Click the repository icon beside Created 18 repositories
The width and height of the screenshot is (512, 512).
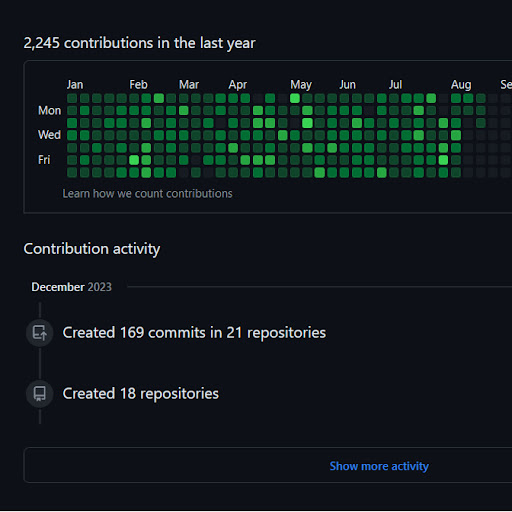[40, 394]
